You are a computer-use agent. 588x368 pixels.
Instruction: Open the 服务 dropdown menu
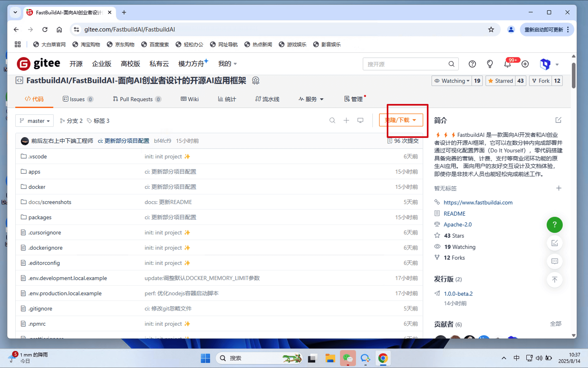click(x=311, y=99)
